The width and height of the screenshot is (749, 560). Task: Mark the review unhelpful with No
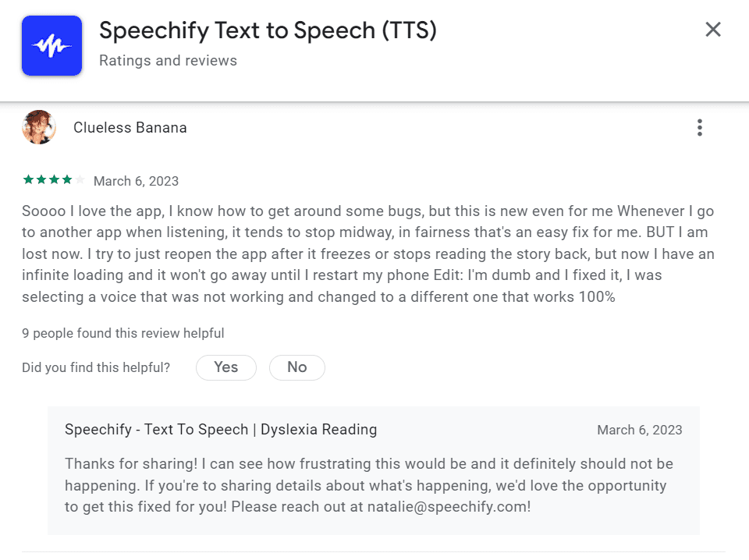pos(297,367)
